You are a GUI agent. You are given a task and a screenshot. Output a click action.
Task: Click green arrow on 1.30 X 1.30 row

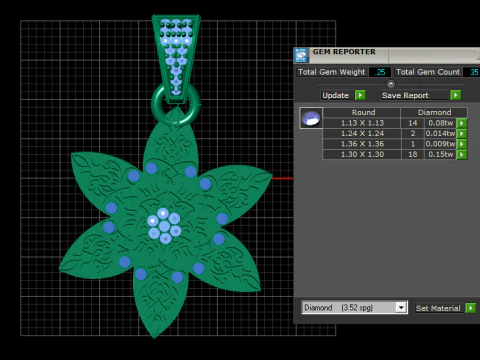click(462, 155)
